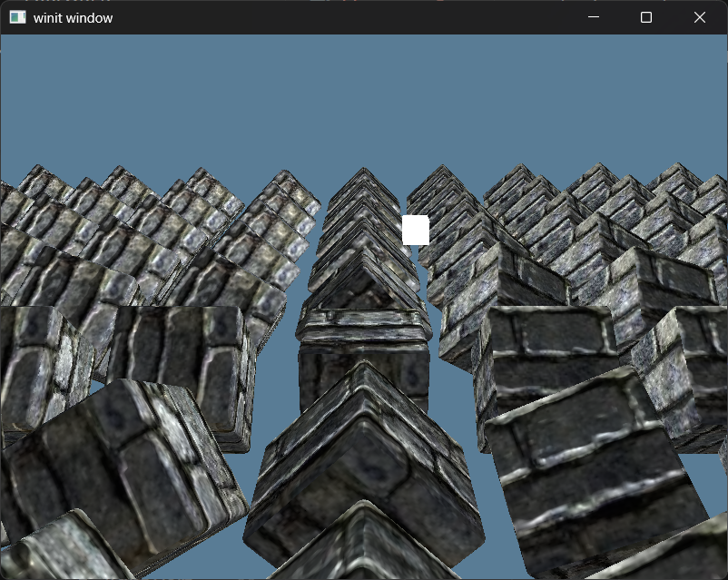Image resolution: width=728 pixels, height=580 pixels.
Task: Click the "winit window" title text
Action: point(73,17)
